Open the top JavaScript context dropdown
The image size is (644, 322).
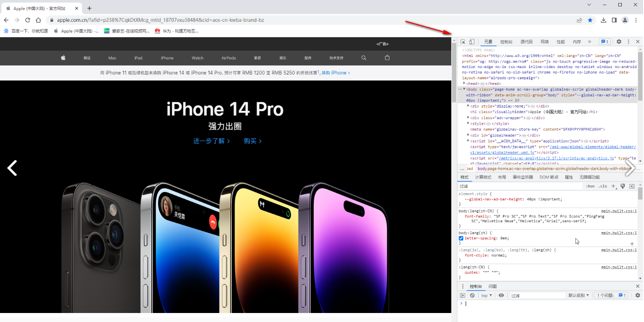pos(487,295)
